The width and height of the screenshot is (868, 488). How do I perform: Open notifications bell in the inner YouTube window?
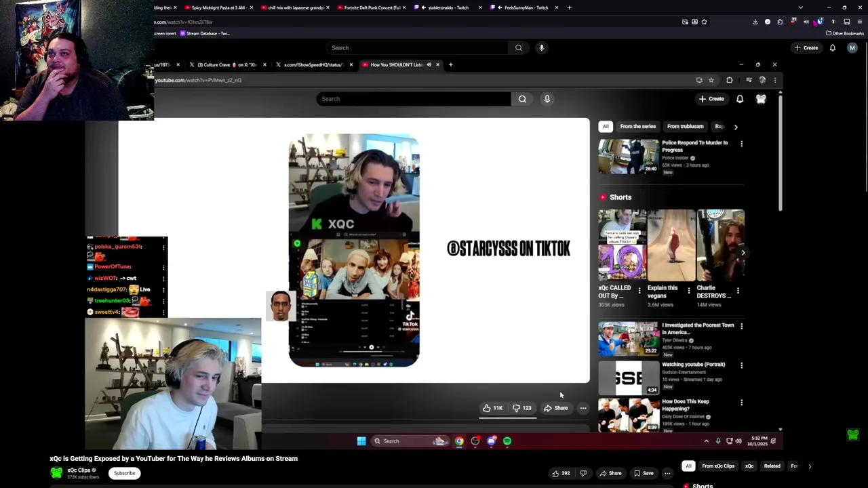point(740,99)
